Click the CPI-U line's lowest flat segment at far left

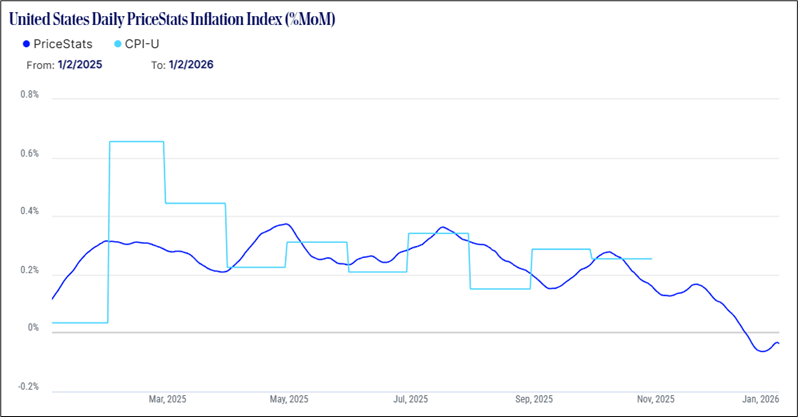pyautogui.click(x=78, y=323)
